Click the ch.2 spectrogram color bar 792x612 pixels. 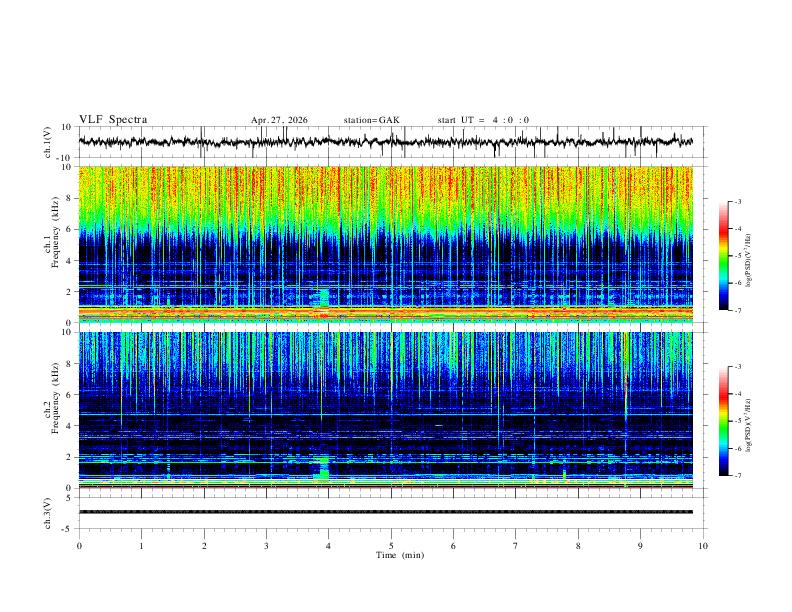pos(723,421)
